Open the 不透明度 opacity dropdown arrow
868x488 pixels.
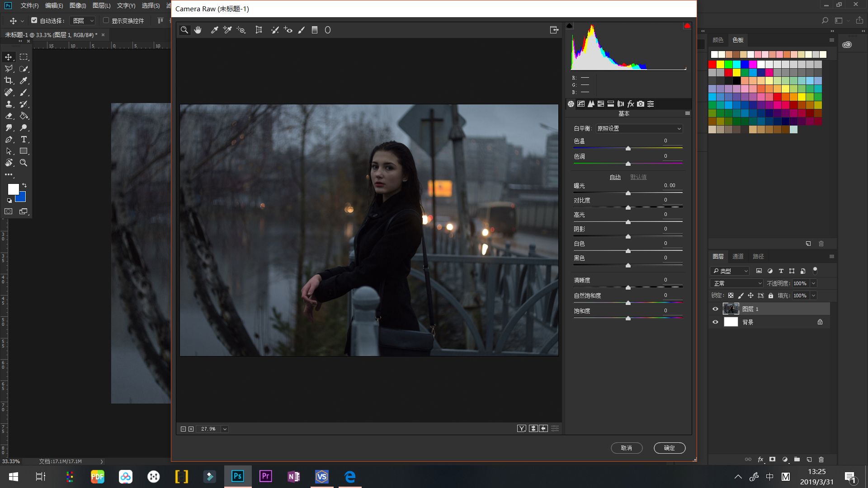(813, 283)
